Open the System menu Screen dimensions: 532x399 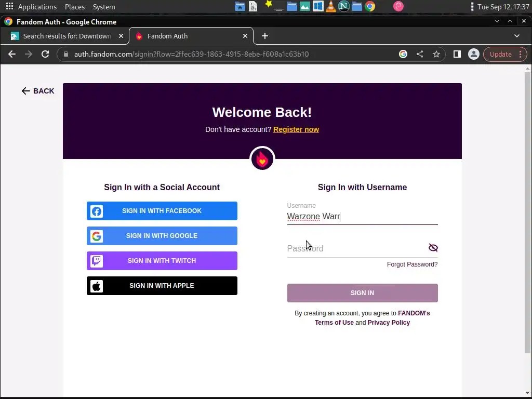(x=104, y=7)
